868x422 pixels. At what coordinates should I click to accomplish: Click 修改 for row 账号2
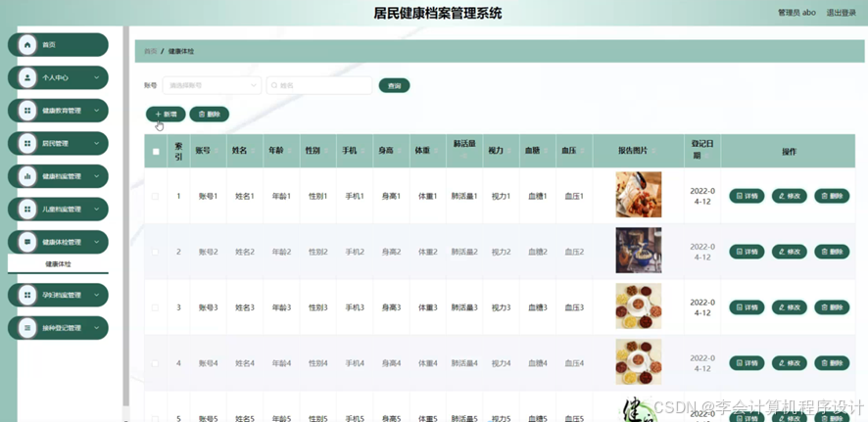click(790, 252)
